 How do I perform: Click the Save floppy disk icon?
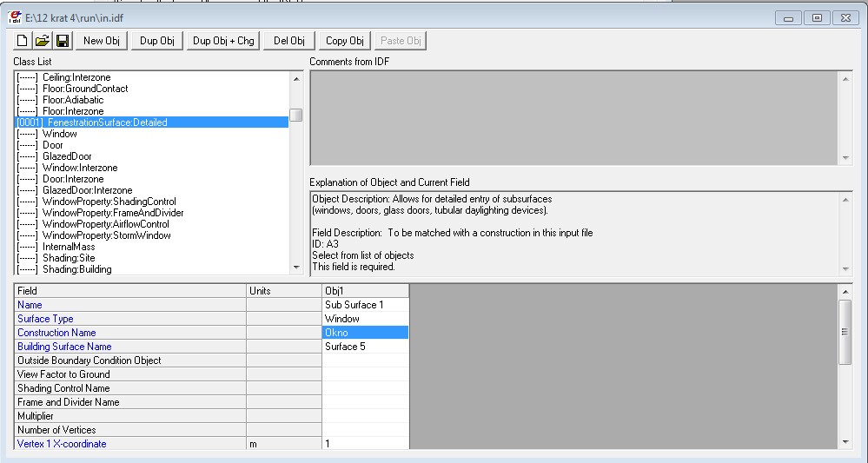[x=63, y=40]
